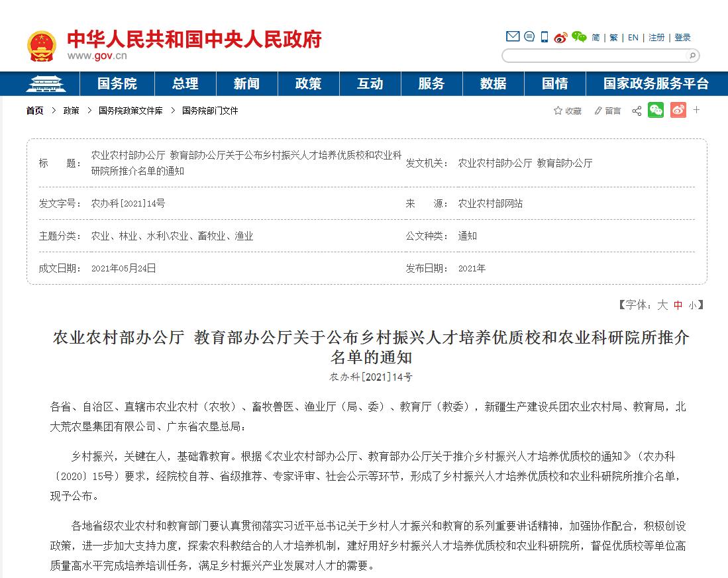Select small font size 小

[692, 305]
